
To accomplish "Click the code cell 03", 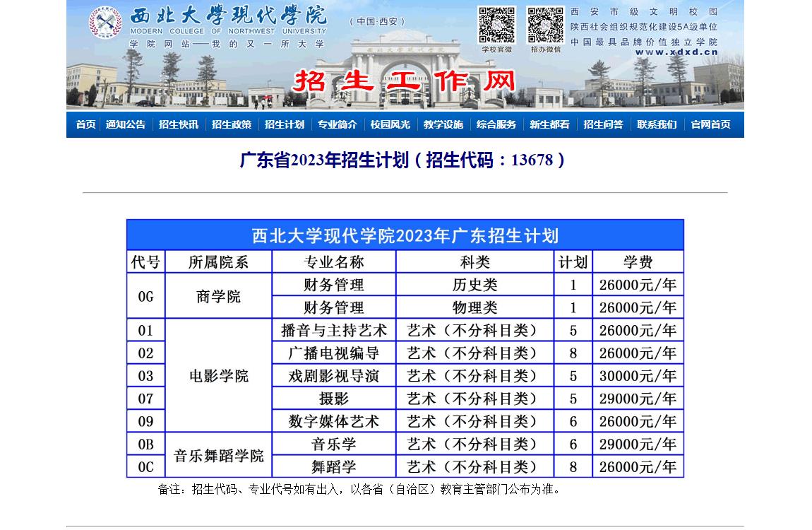I will point(145,376).
